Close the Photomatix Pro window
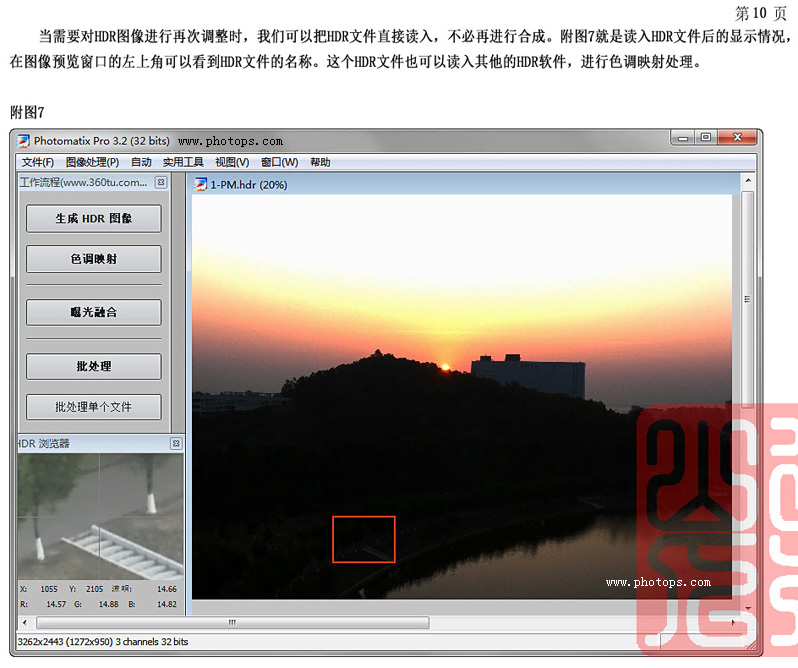The image size is (798, 668). click(x=737, y=137)
